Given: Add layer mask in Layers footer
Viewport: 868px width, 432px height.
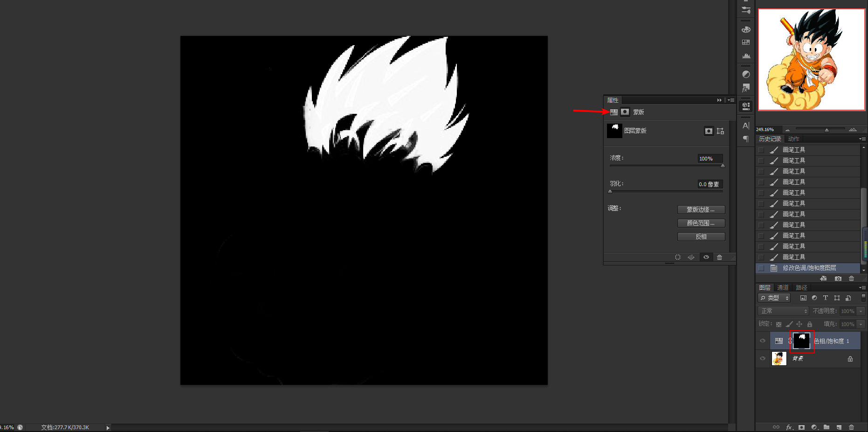Looking at the screenshot, I should point(801,427).
